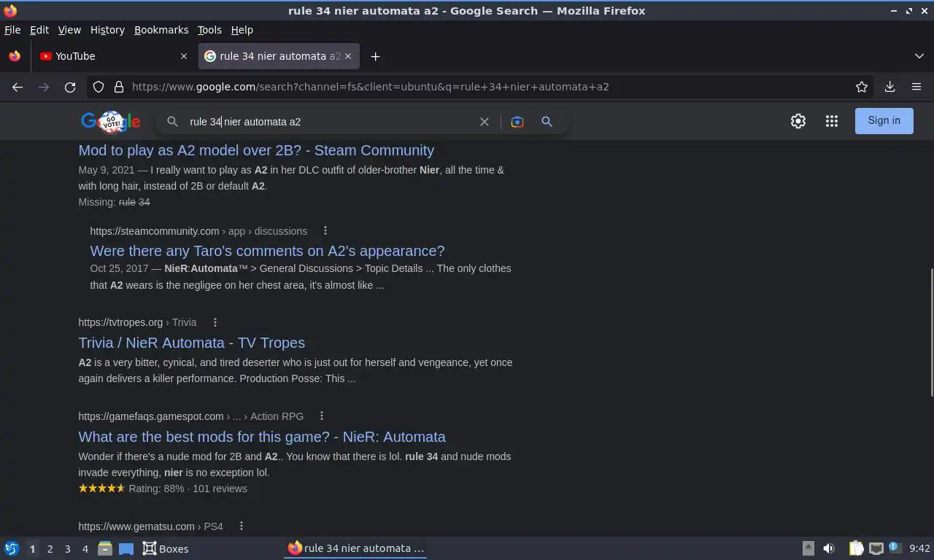Show the desktop via taskbar icon
The height and width of the screenshot is (560, 934).
[126, 548]
